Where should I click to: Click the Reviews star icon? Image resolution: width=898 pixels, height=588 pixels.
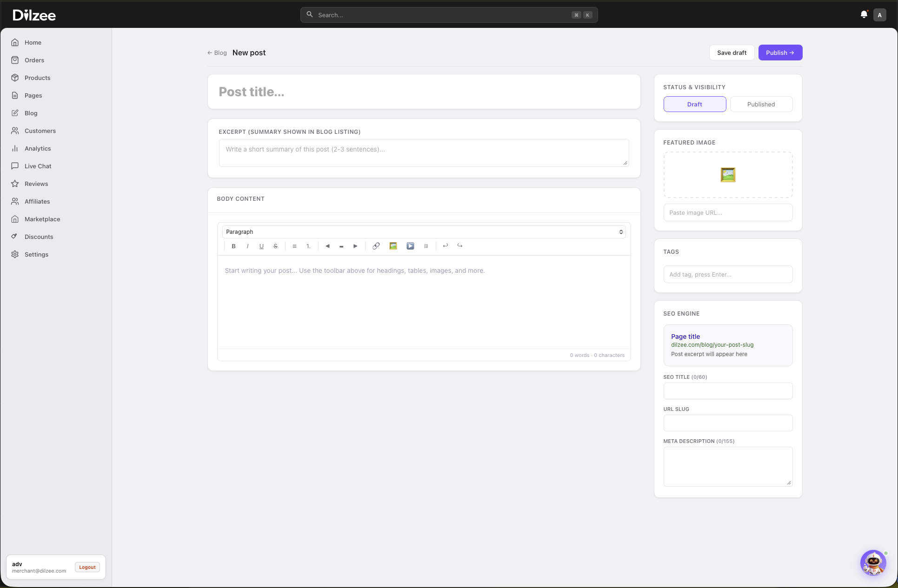(x=15, y=184)
